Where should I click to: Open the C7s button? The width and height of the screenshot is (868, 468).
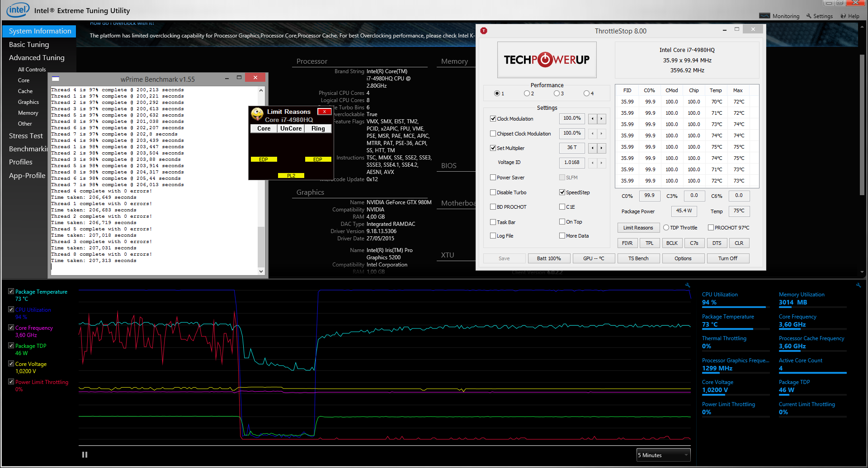pyautogui.click(x=694, y=243)
